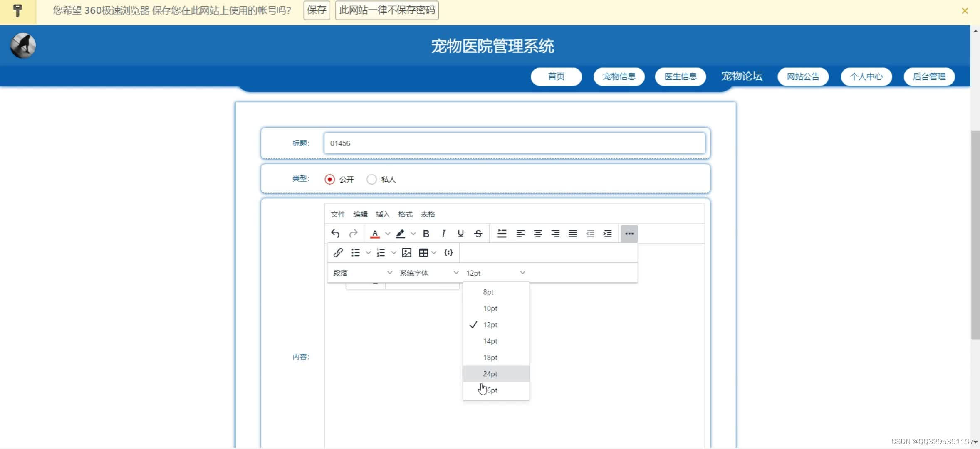Apply background highlight color icon
Image resolution: width=980 pixels, height=449 pixels.
click(401, 234)
